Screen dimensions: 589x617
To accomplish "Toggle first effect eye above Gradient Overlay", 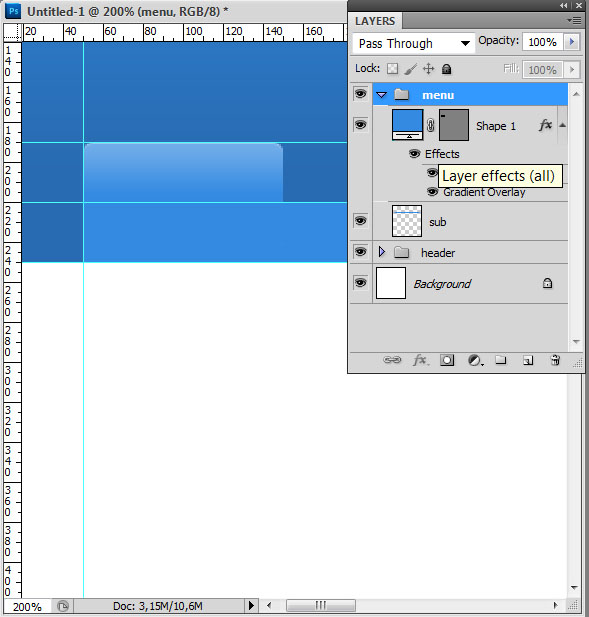I will pos(432,172).
